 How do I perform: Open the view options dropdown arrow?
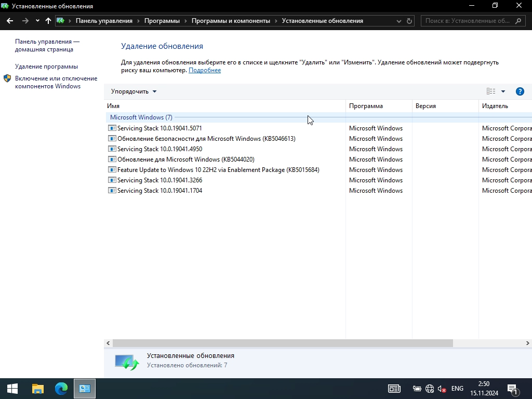pos(503,91)
